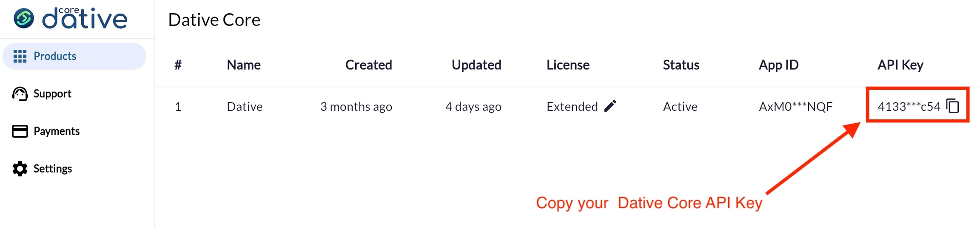Go to the Payments section

57,131
